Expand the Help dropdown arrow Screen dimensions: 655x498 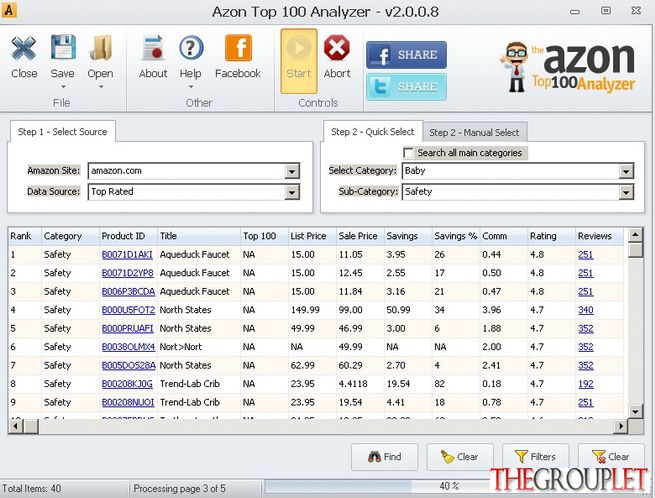tap(191, 87)
